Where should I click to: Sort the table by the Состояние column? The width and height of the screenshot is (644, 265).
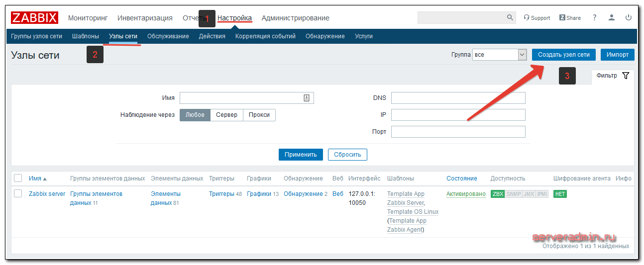pyautogui.click(x=461, y=178)
